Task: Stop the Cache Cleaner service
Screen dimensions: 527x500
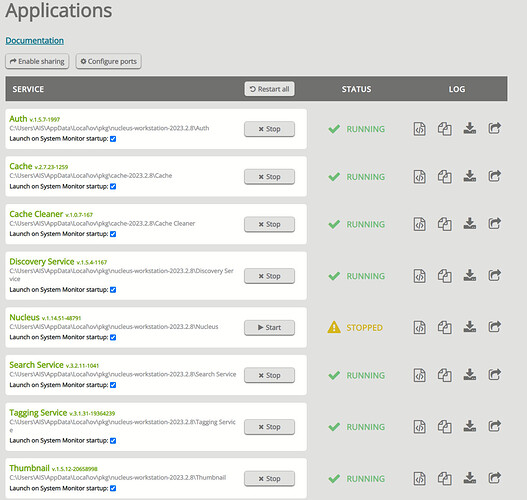Action: click(270, 224)
